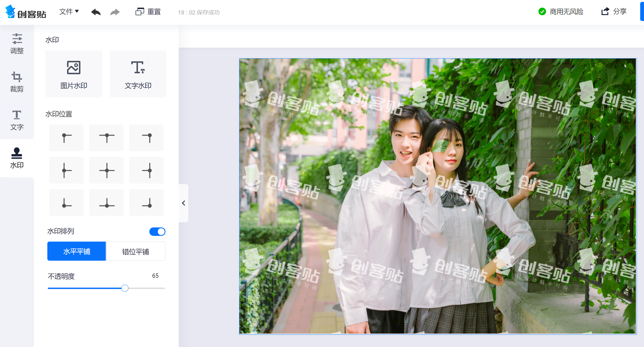This screenshot has height=347, width=644.
Task: Click the 重置 reset button
Action: (x=148, y=12)
